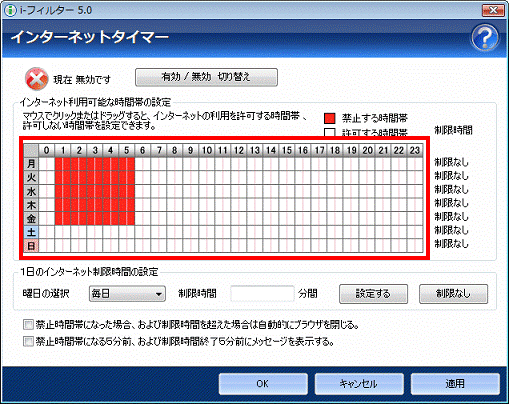Enable 5分前 message display checkbox
This screenshot has width=509, height=404.
coord(28,341)
